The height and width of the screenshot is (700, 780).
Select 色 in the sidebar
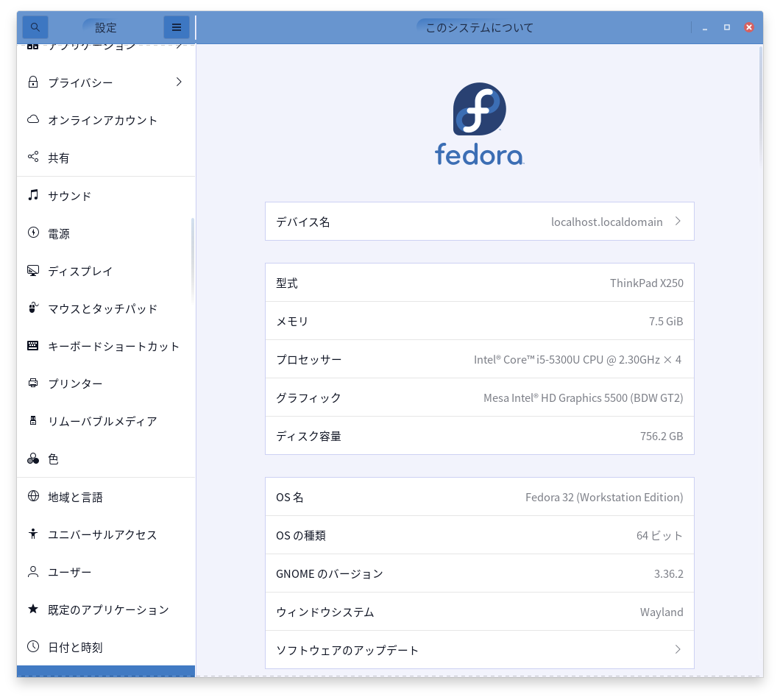(106, 459)
